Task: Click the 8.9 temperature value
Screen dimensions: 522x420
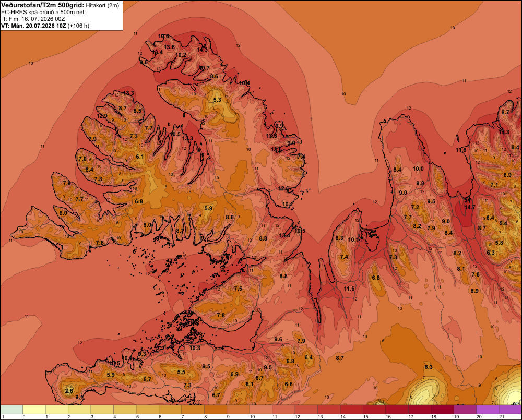Action: (474, 291)
